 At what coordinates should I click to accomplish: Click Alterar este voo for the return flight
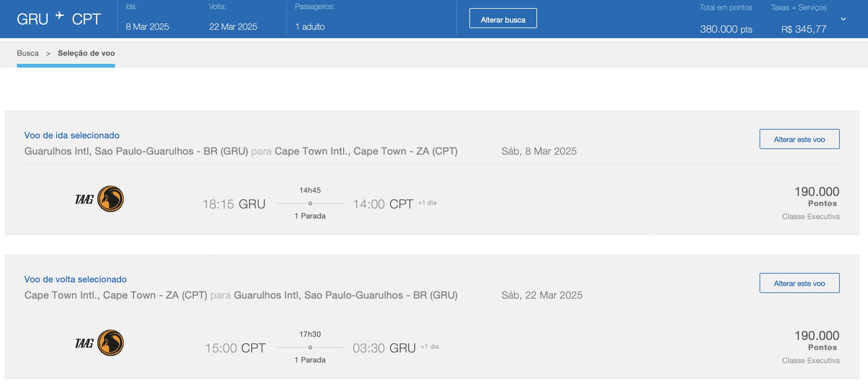(799, 283)
